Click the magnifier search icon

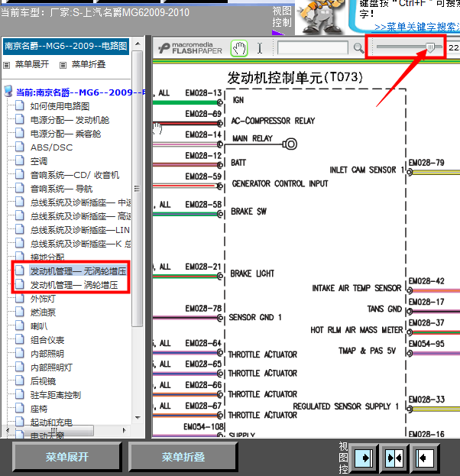point(358,48)
